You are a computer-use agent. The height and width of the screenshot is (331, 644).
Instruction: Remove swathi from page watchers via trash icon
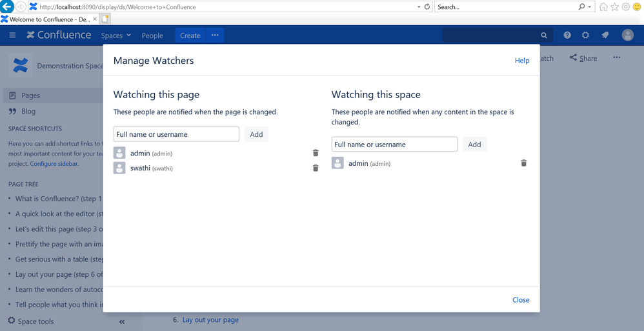[316, 168]
